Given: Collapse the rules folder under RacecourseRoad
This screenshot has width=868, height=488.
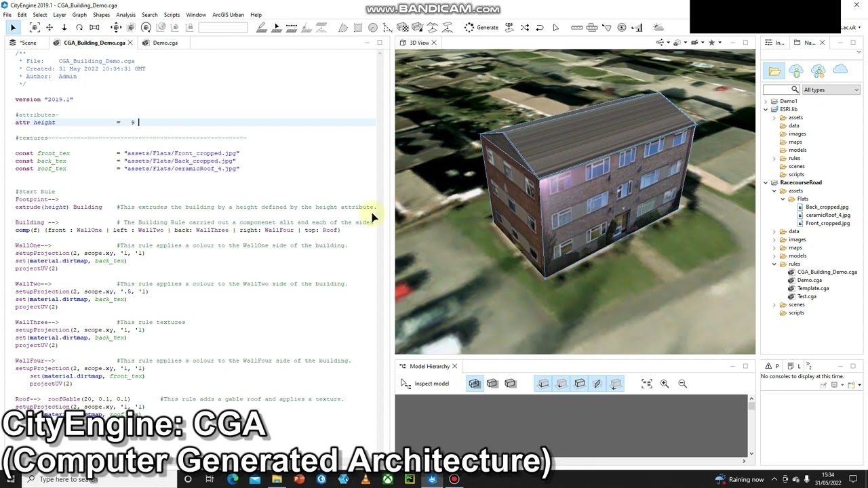Looking at the screenshot, I should click(x=774, y=264).
